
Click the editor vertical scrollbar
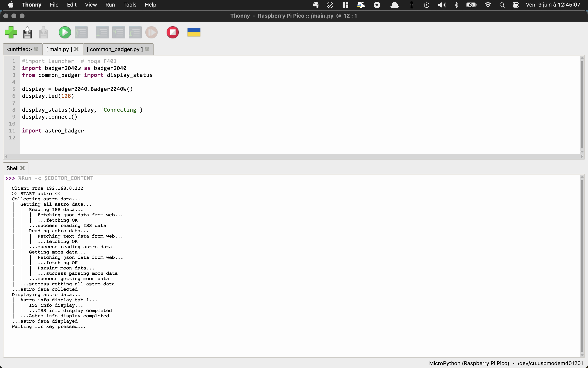point(582,105)
